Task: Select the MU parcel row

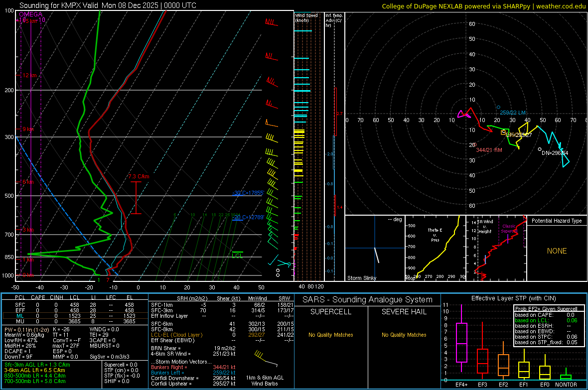Action: 75,321
